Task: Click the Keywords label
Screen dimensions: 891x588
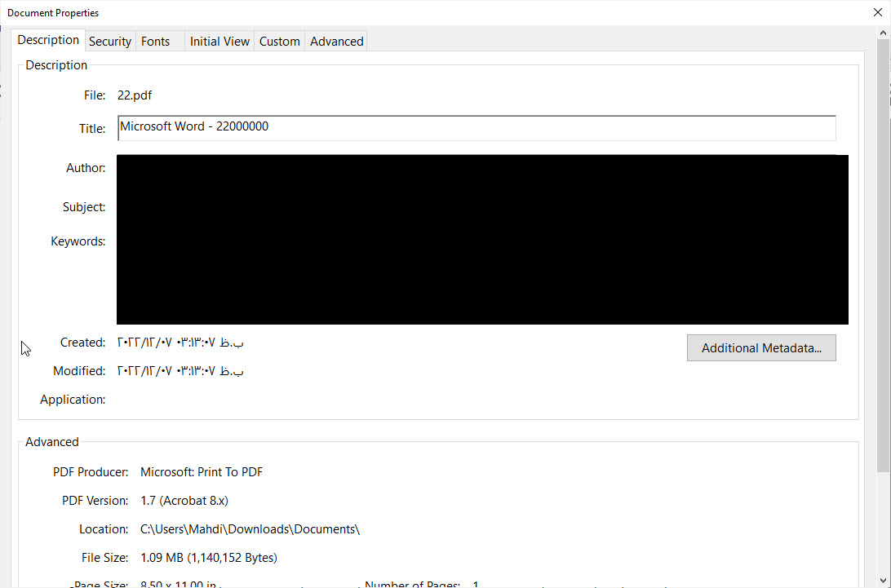Action: tap(78, 241)
